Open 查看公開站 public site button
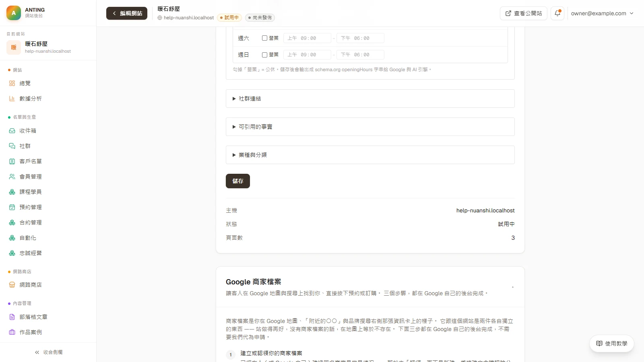The width and height of the screenshot is (644, 362). pos(524,13)
